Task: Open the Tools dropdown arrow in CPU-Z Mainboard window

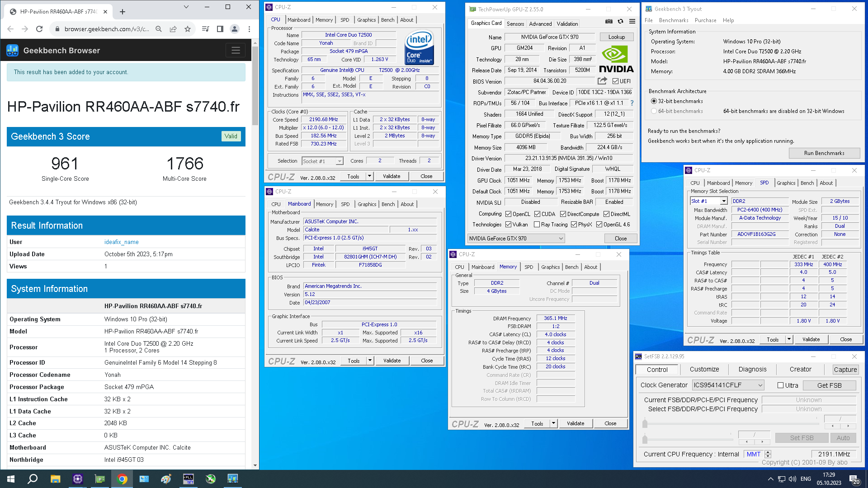Action: click(x=370, y=361)
